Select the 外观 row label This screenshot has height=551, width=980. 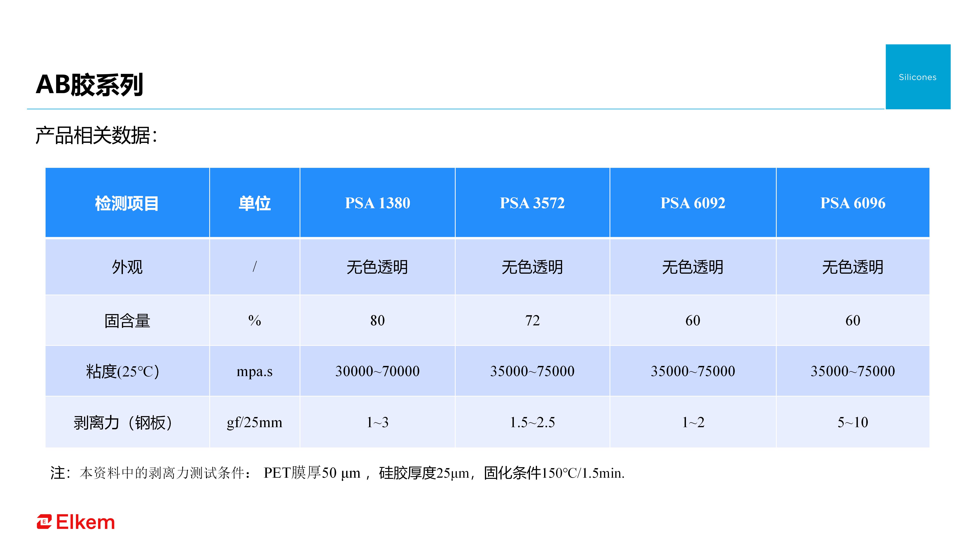pyautogui.click(x=127, y=267)
